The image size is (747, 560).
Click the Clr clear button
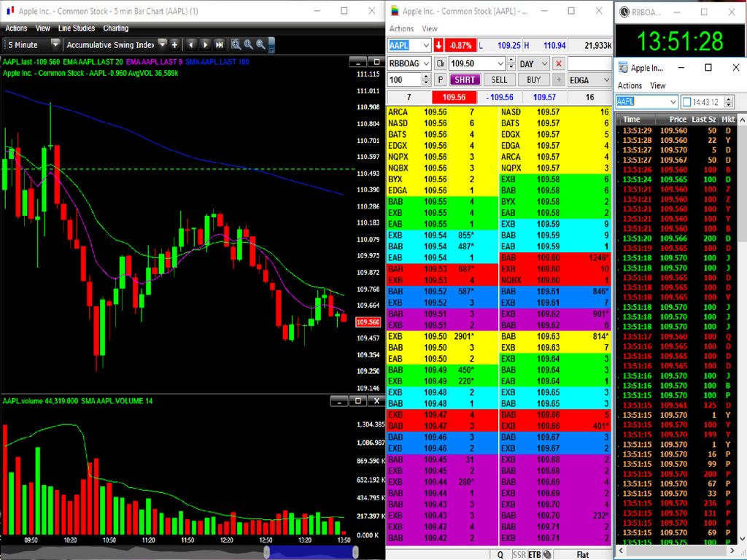pos(440,63)
